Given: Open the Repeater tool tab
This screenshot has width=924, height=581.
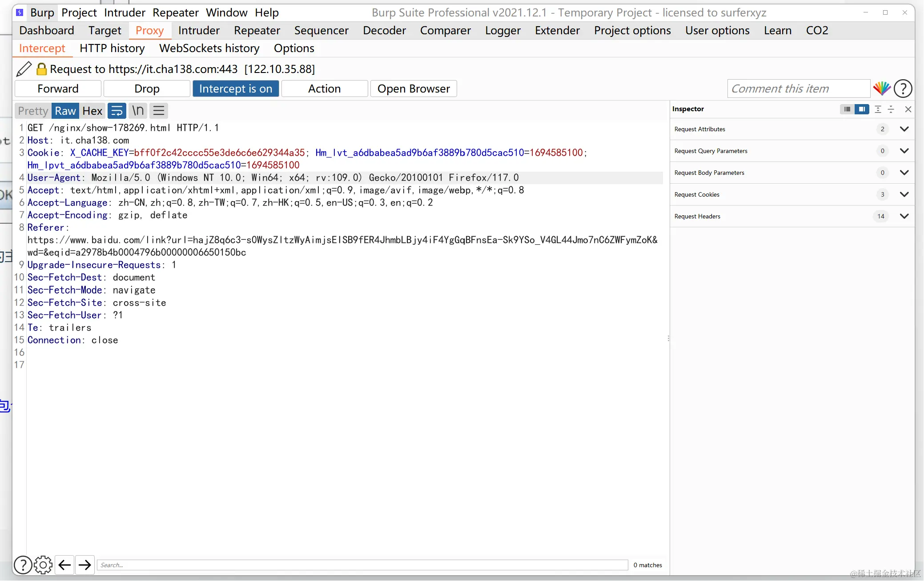Looking at the screenshot, I should coord(257,30).
